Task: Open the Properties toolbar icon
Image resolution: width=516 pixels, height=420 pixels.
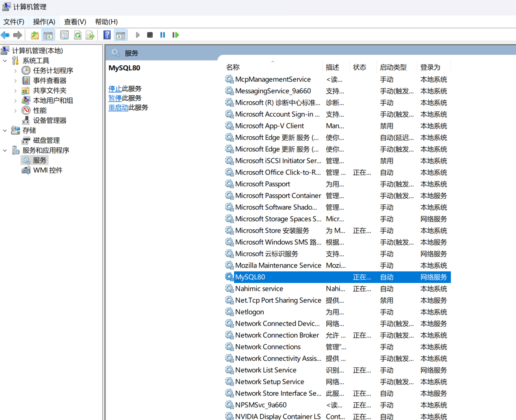Action: (x=64, y=35)
